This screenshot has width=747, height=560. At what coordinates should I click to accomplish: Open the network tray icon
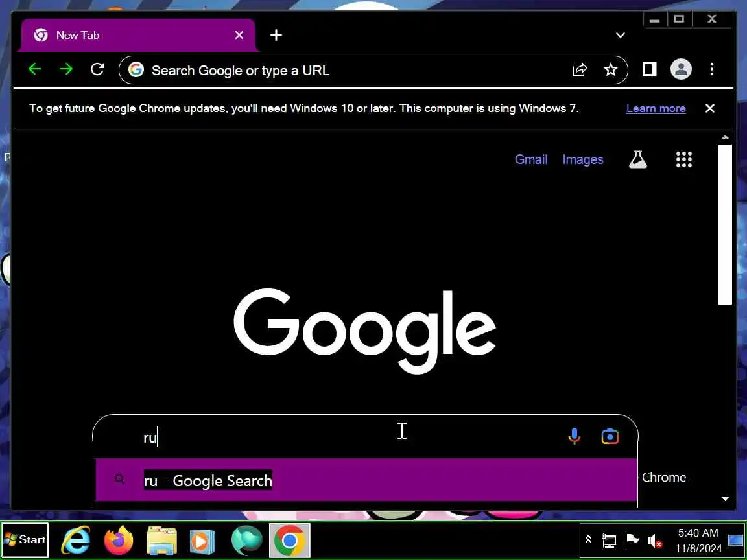tap(609, 541)
